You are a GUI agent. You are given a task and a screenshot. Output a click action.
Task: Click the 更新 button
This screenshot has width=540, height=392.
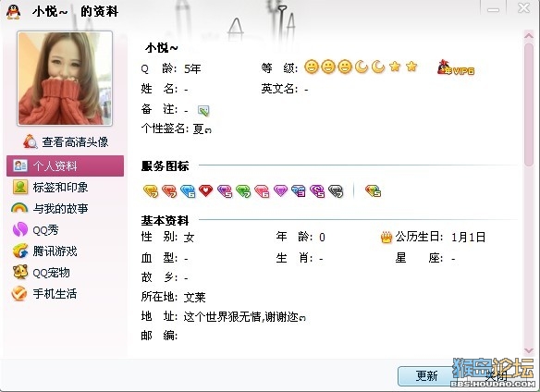click(427, 375)
